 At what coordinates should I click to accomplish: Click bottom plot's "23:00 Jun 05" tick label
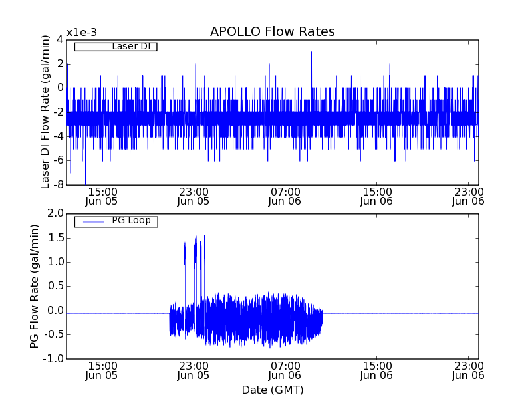[194, 370]
